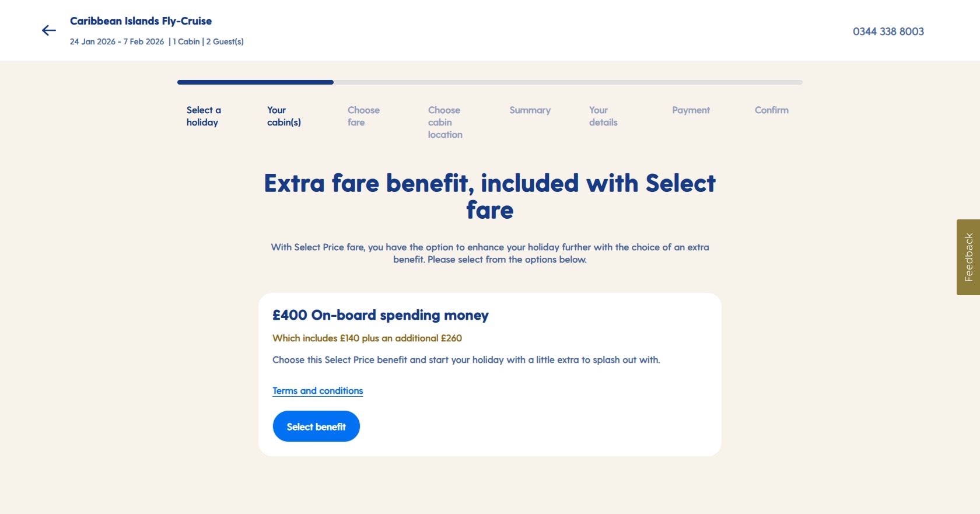Call the 0344 338 8003 phone number
Screen dimensions: 980x514
(888, 32)
